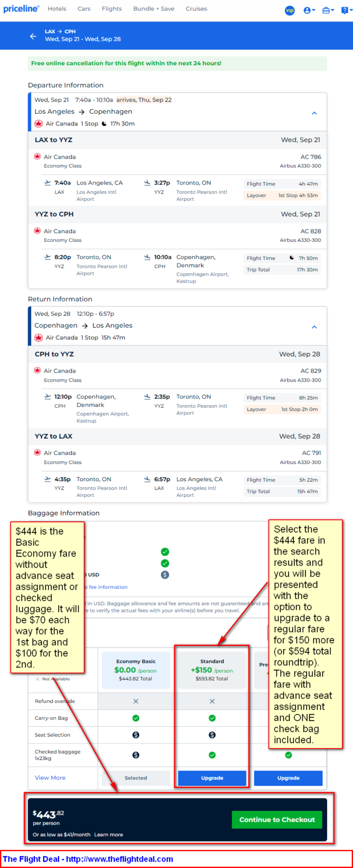Open the Learn more monthly payment link
Viewport: 353px width, 868px height.
(x=109, y=835)
